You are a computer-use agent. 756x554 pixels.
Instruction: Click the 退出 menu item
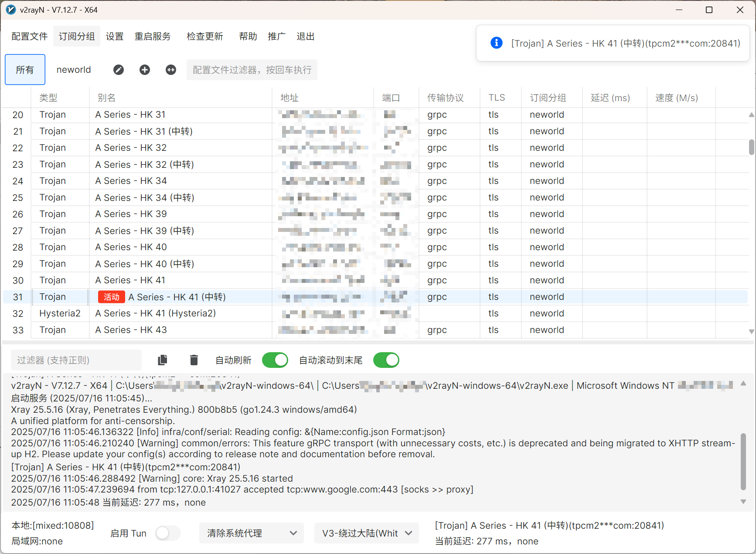[x=306, y=36]
